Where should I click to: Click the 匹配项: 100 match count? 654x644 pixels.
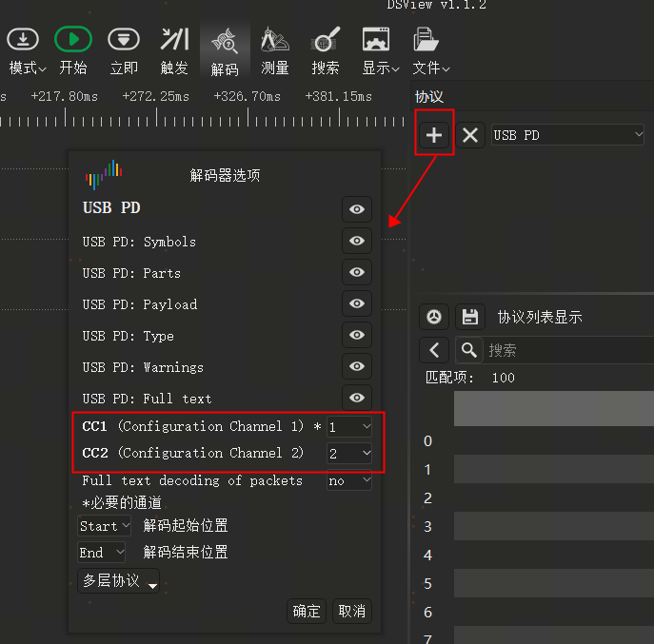[469, 378]
